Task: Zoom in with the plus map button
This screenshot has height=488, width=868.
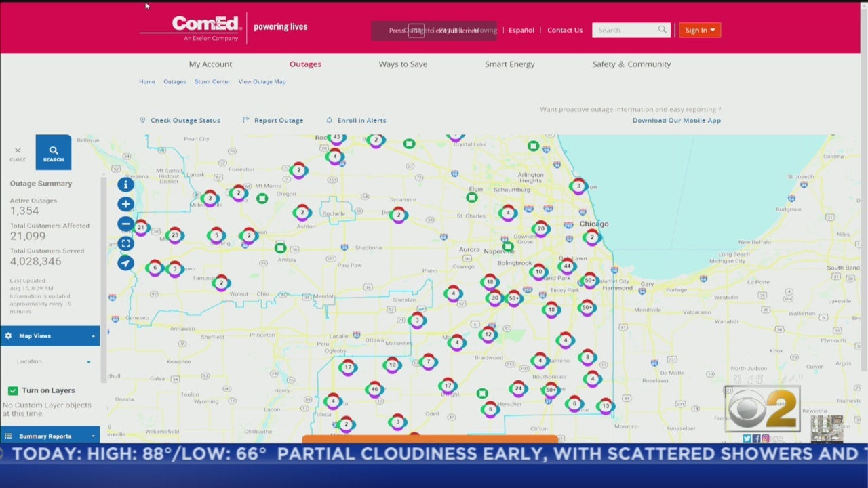Action: point(125,204)
